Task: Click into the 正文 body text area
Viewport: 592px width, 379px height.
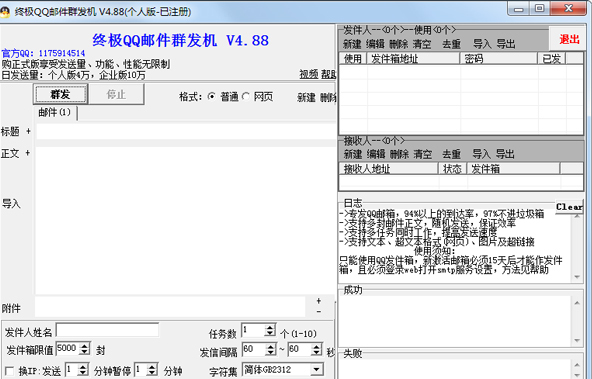Action: click(186, 220)
